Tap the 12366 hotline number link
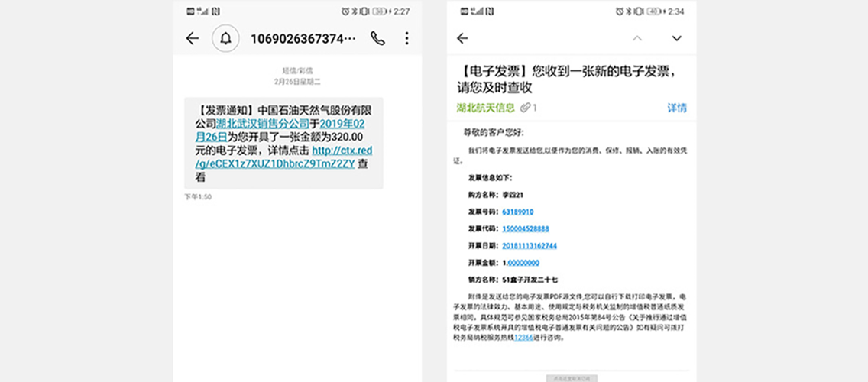This screenshot has height=382, width=868. 523,337
